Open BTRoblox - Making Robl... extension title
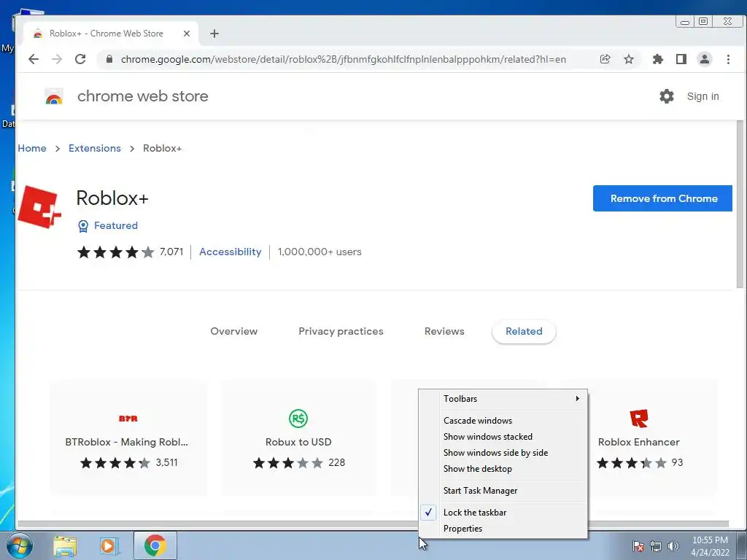 (127, 442)
